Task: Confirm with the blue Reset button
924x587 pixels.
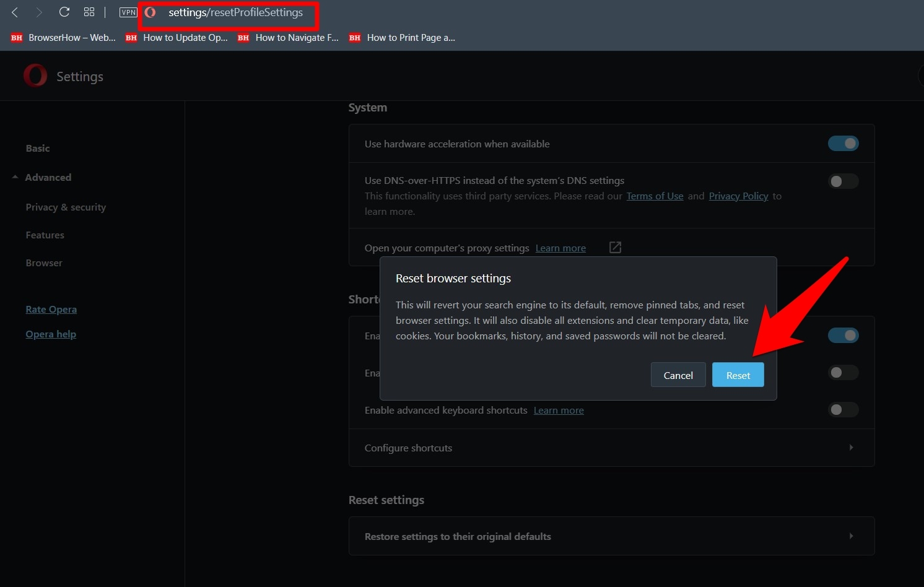Action: click(x=738, y=375)
